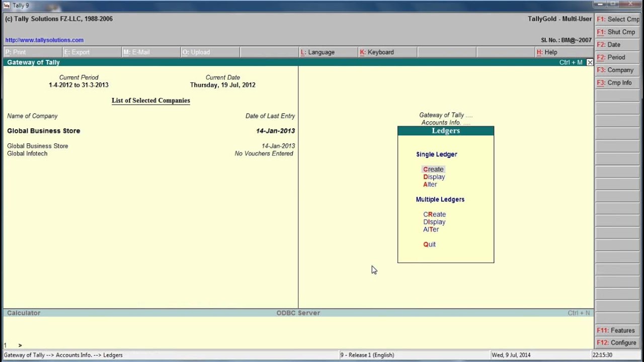The height and width of the screenshot is (362, 644).
Task: Click the period '1-4-2012 to 31-3-2013'
Action: (x=78, y=85)
